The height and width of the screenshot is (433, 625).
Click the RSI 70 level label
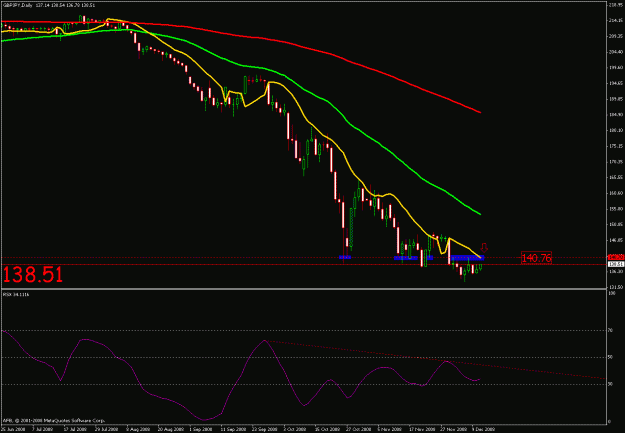tap(610, 331)
